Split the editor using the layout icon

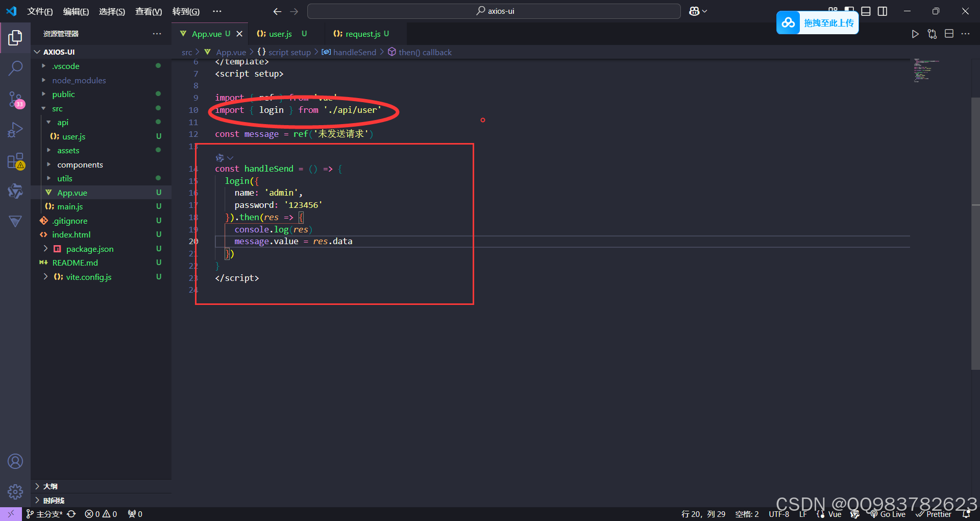[x=949, y=34]
